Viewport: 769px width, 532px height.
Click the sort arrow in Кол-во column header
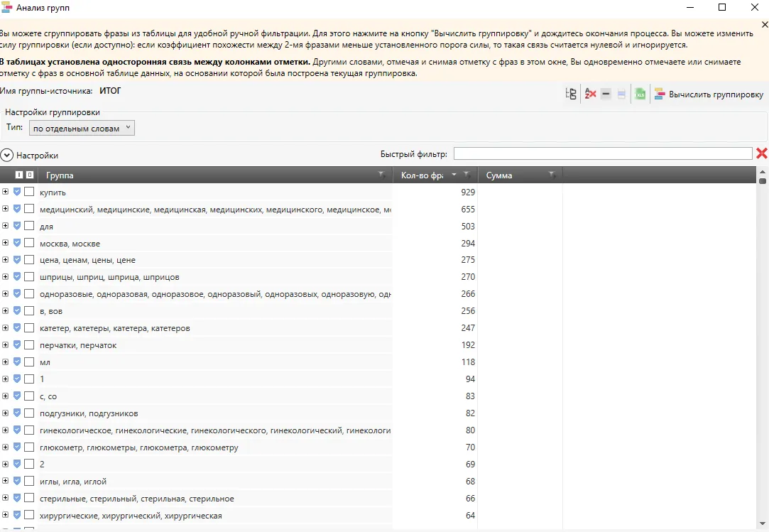pyautogui.click(x=454, y=175)
